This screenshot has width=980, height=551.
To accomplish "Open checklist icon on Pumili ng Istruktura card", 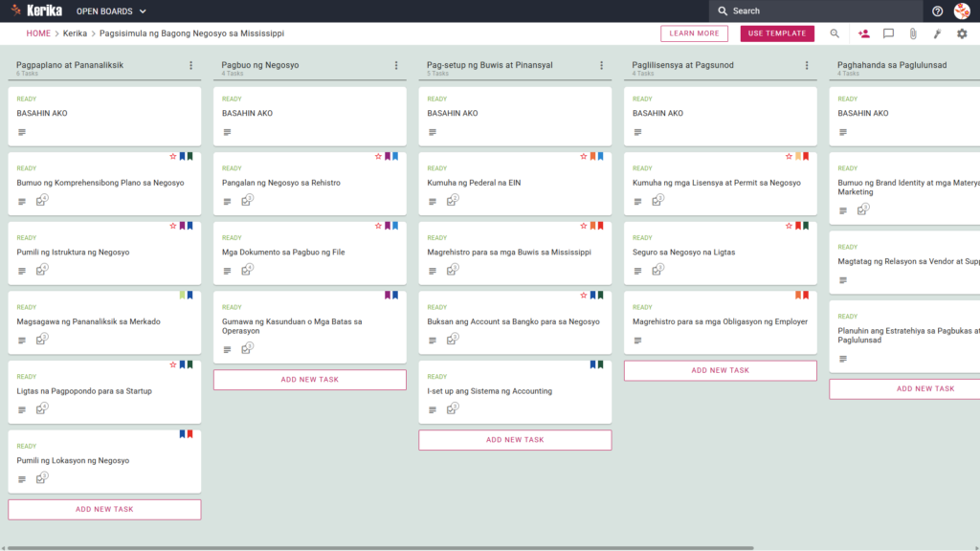I will 41,270.
